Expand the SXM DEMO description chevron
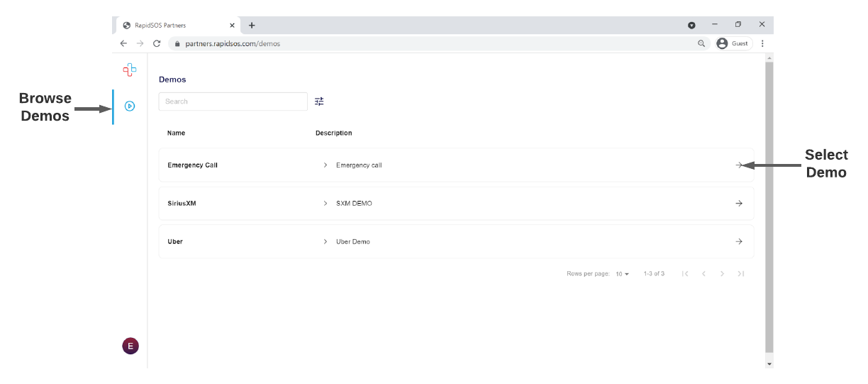Screen dimensions: 868x384 point(325,204)
